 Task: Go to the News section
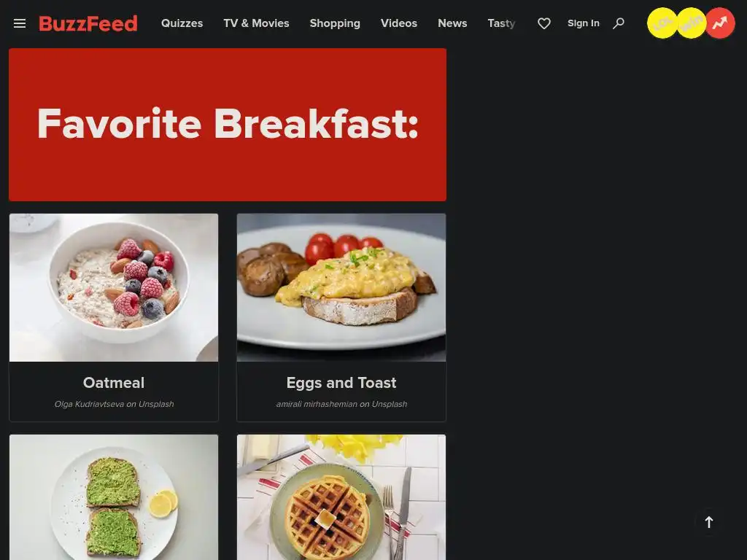[452, 23]
